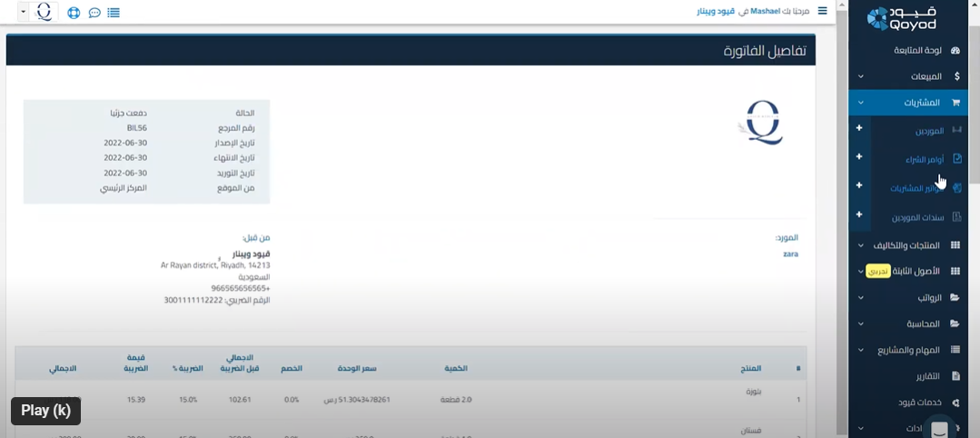Click the help lifebuoy icon in top bar

pos(74,14)
